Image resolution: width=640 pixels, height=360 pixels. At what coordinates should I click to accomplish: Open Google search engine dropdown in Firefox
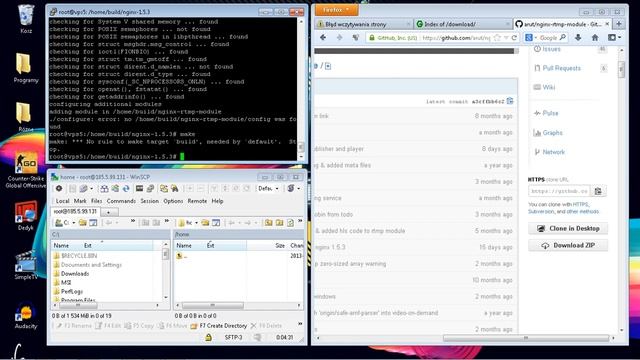click(x=531, y=38)
